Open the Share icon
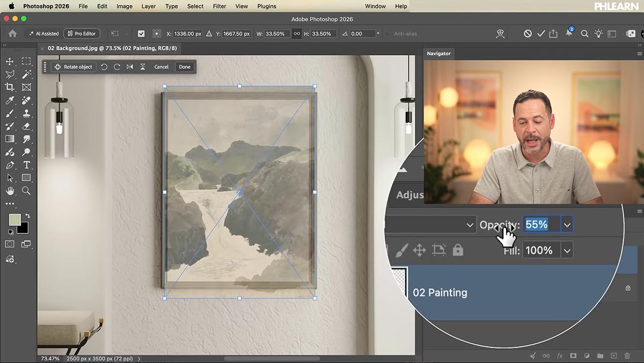This screenshot has width=644, height=363. pos(554,33)
